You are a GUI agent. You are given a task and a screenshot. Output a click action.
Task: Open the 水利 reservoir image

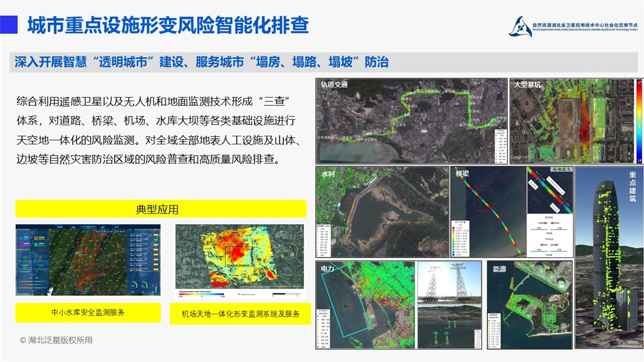click(382, 212)
